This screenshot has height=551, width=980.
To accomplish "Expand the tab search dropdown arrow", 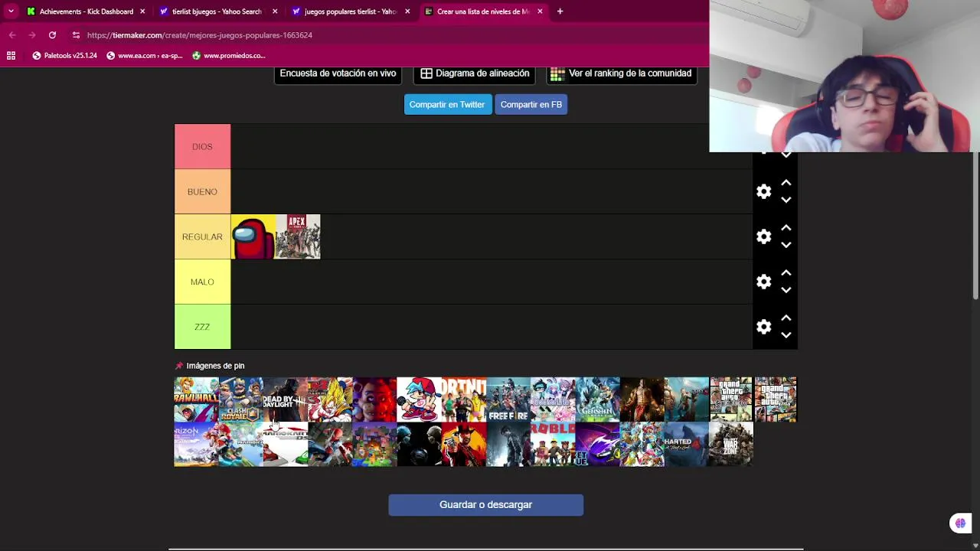I will coord(11,11).
